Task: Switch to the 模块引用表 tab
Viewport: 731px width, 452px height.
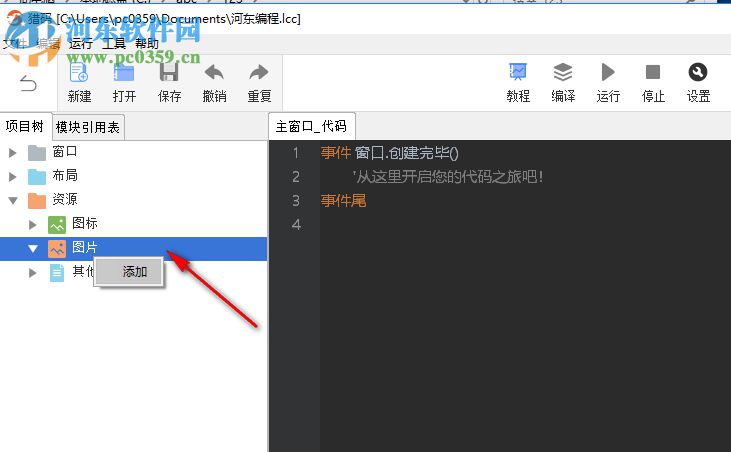Action: (88, 127)
